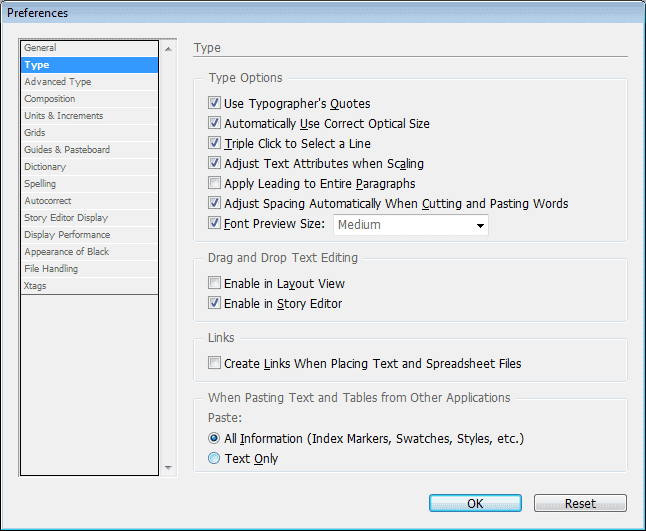Screen dimensions: 646x531
Task: Select Appearance of Black preferences
Action: (x=89, y=252)
